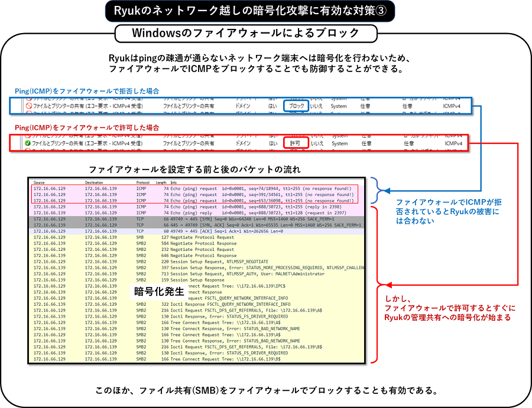Sort packets by the Source column header
Viewport: 532px width, 408px height.
[x=39, y=182]
